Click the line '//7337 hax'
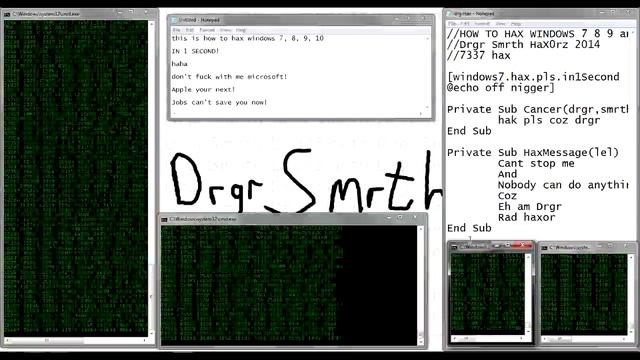This screenshot has width=640, height=360. point(479,55)
